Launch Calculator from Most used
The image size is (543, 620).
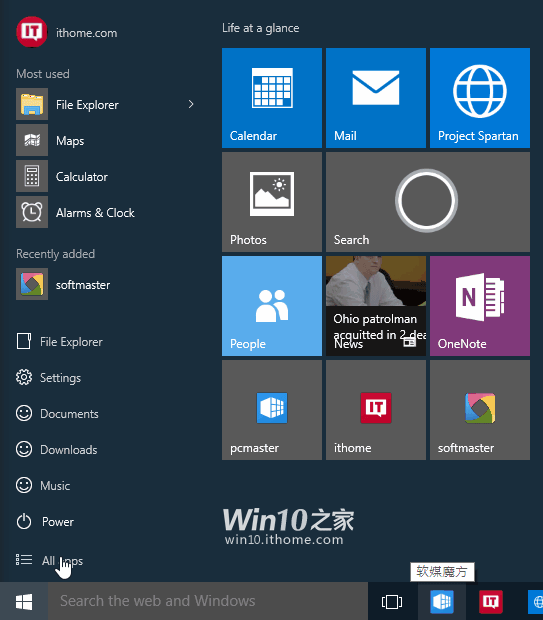(x=62, y=176)
